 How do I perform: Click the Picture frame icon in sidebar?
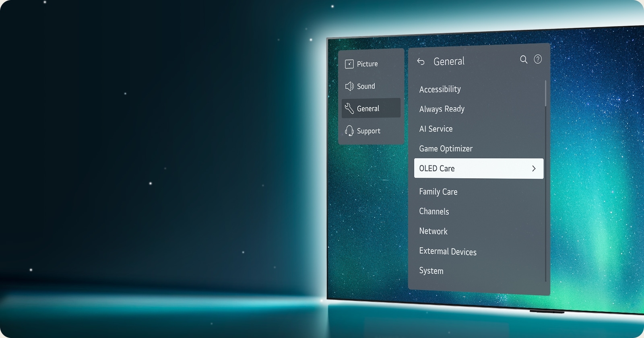(x=349, y=64)
